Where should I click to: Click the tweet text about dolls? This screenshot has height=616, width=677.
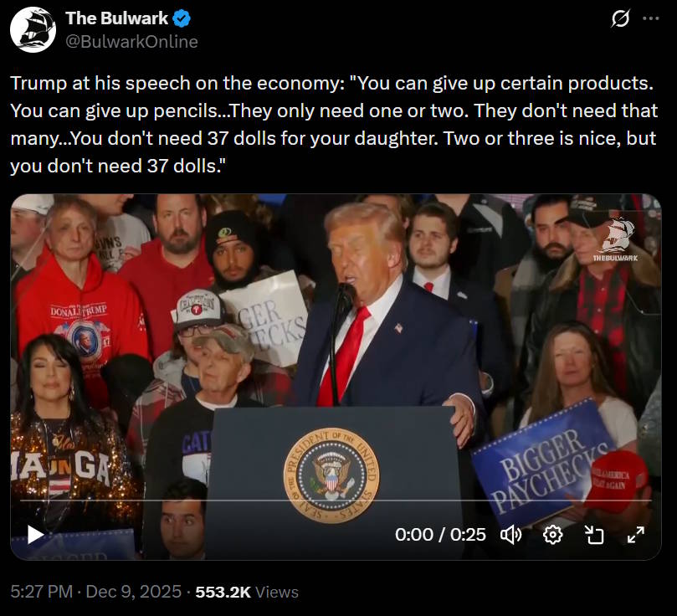[x=334, y=125]
